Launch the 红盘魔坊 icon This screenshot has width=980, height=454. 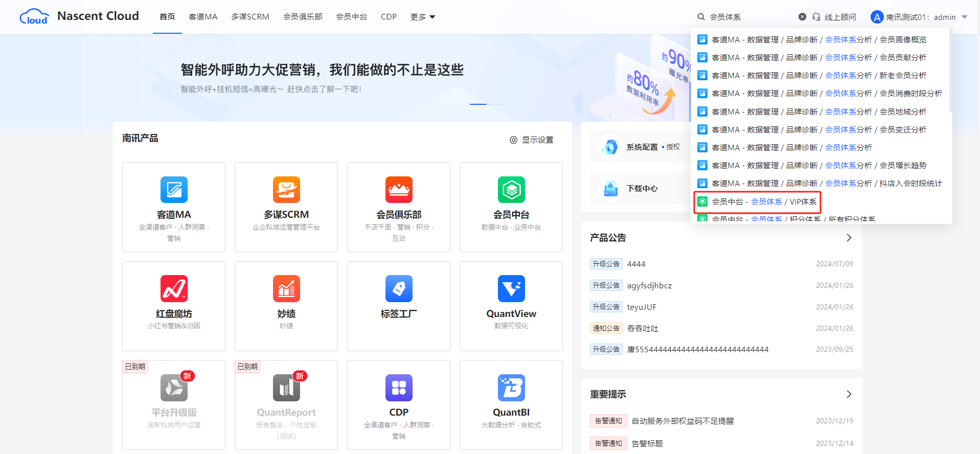point(174,288)
